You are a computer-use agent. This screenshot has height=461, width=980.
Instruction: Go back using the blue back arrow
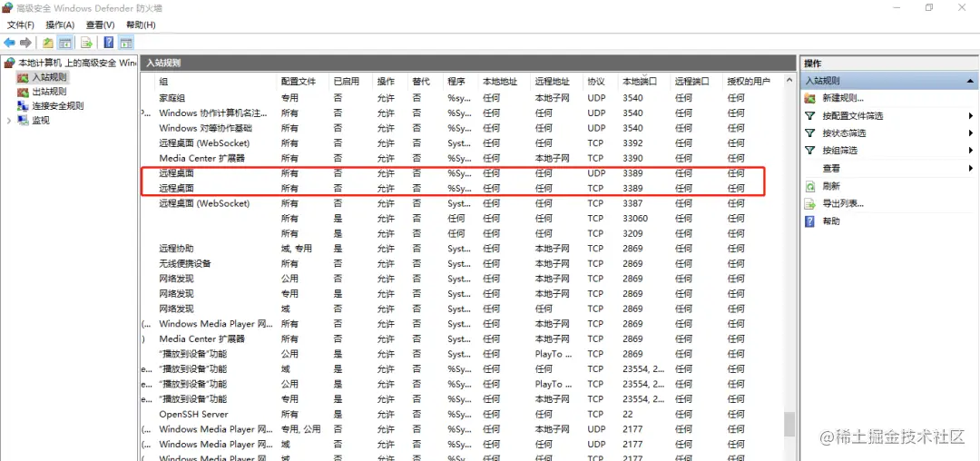coord(9,43)
